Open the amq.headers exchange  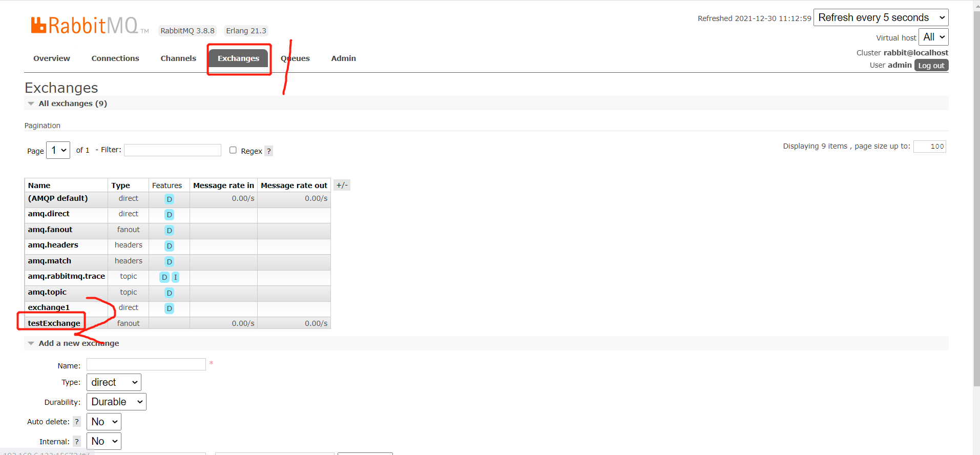[x=53, y=245]
